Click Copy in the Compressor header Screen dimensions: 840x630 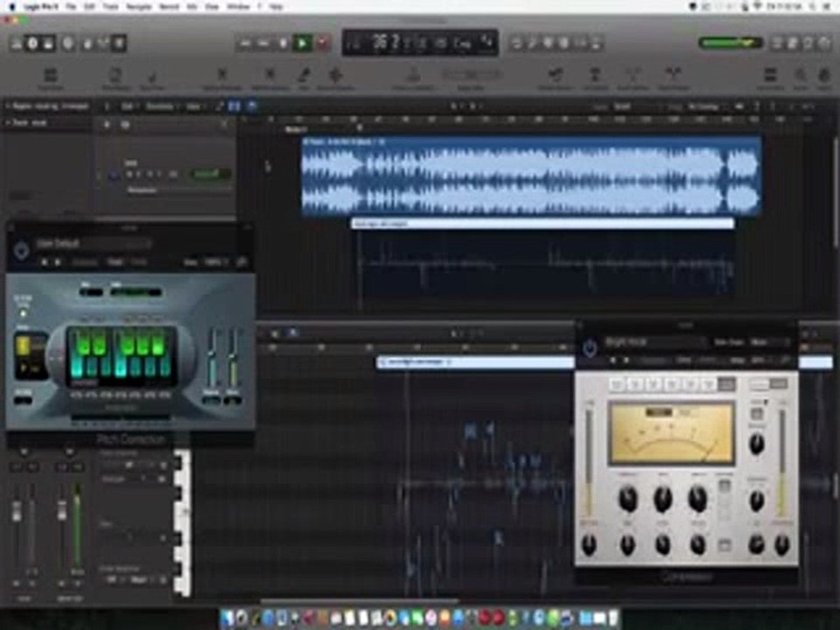pyautogui.click(x=683, y=360)
